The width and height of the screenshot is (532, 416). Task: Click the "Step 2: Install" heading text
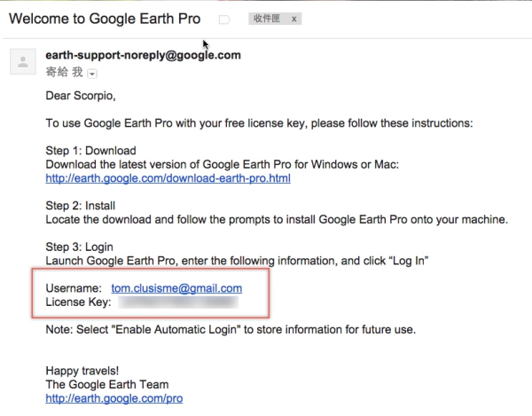coord(82,206)
